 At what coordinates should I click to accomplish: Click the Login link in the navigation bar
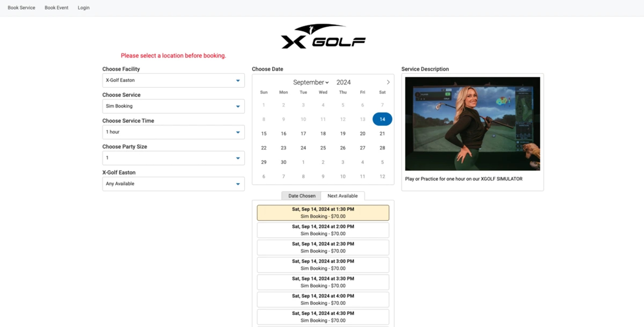(84, 8)
